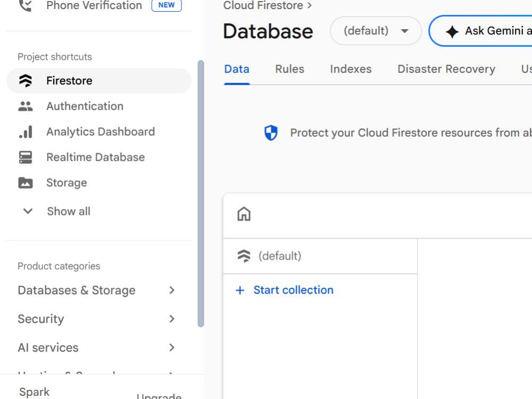Click the Database page title
The image size is (532, 399).
pos(268,31)
